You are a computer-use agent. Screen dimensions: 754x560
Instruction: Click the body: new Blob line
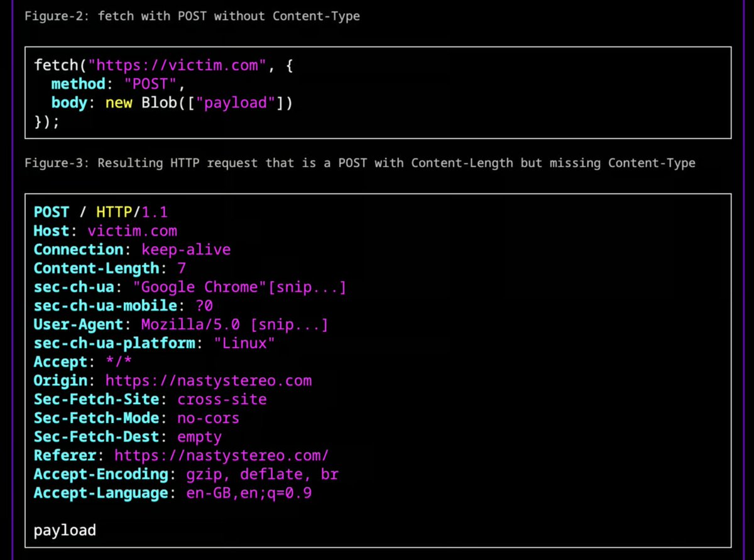coord(172,102)
